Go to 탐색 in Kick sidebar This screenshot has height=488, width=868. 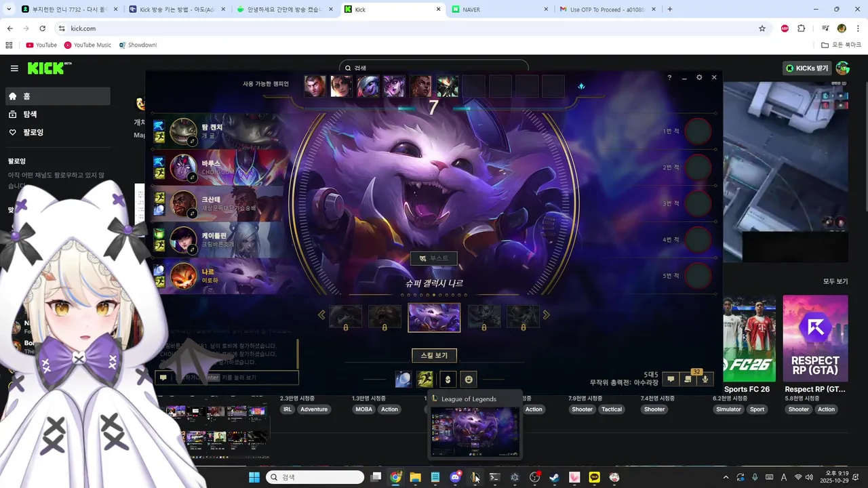click(58, 115)
